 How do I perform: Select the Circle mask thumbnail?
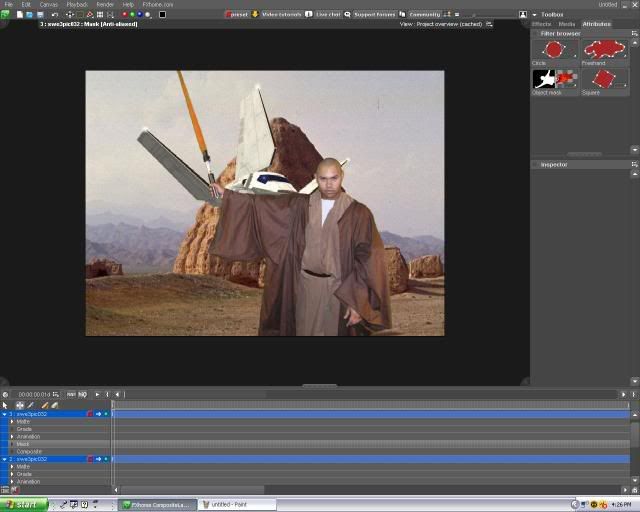(555, 50)
